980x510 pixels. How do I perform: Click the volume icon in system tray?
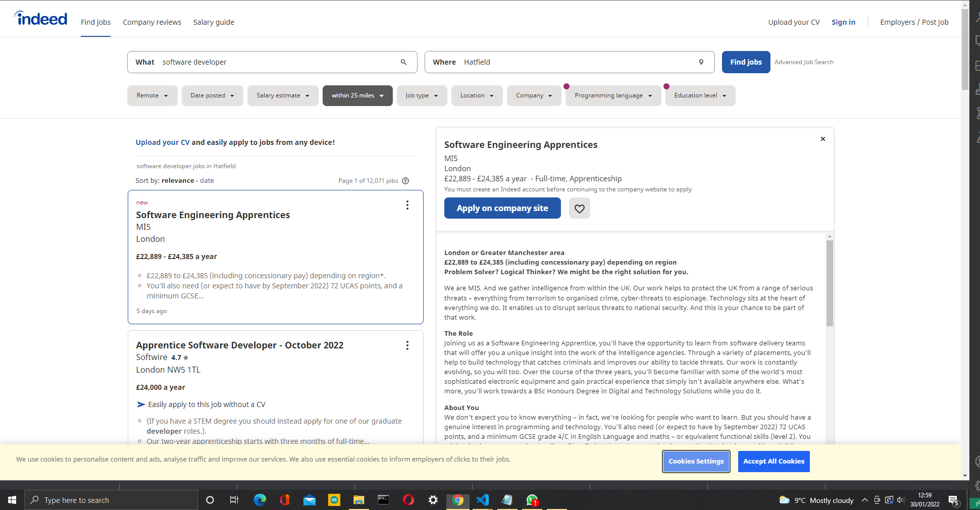[901, 500]
